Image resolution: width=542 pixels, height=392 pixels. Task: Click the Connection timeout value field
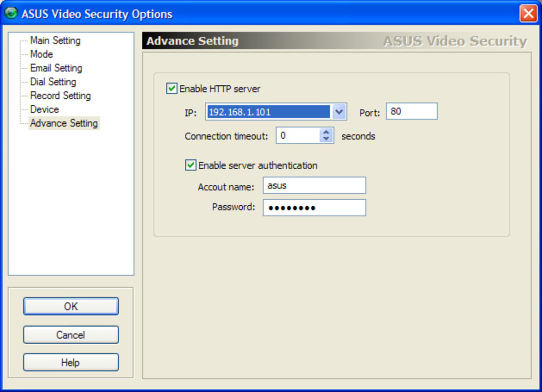298,135
